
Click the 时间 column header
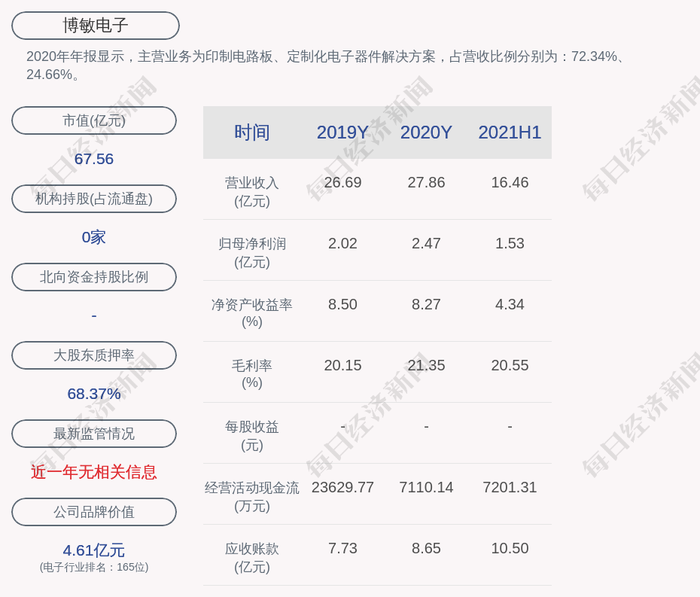(x=252, y=132)
